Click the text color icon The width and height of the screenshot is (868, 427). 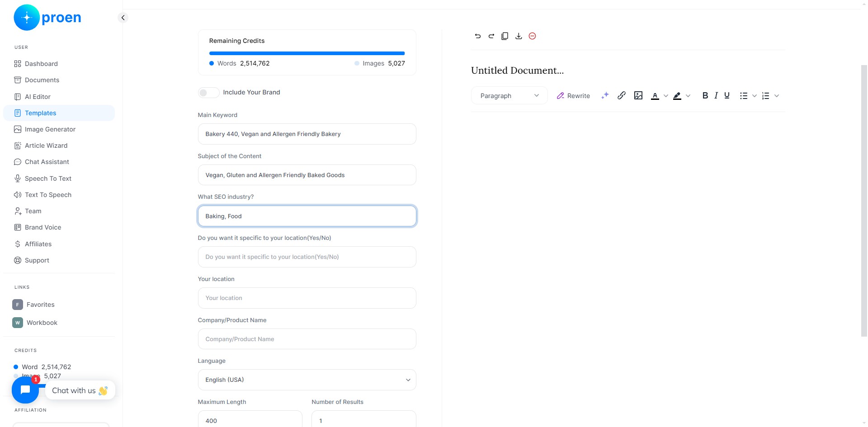(655, 96)
